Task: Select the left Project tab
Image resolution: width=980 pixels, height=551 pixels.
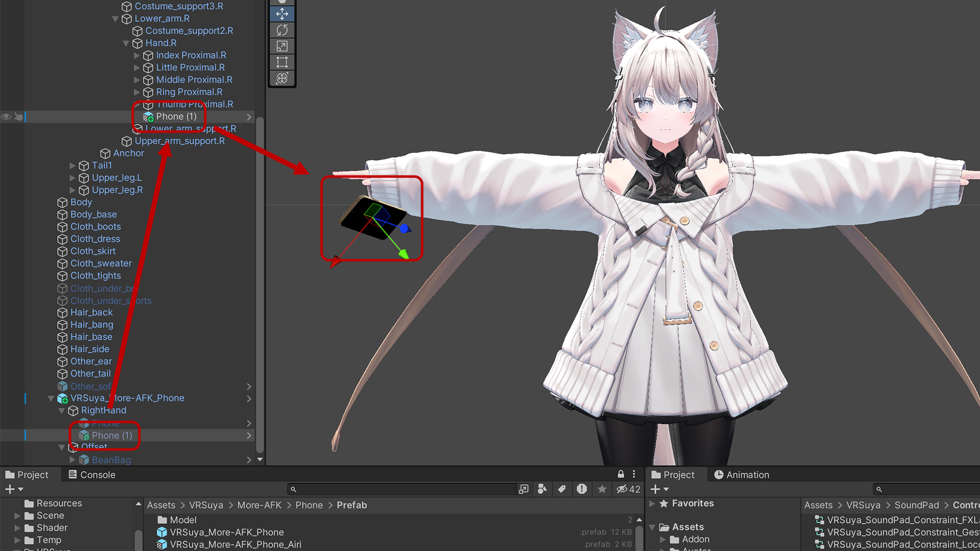Action: 27,474
